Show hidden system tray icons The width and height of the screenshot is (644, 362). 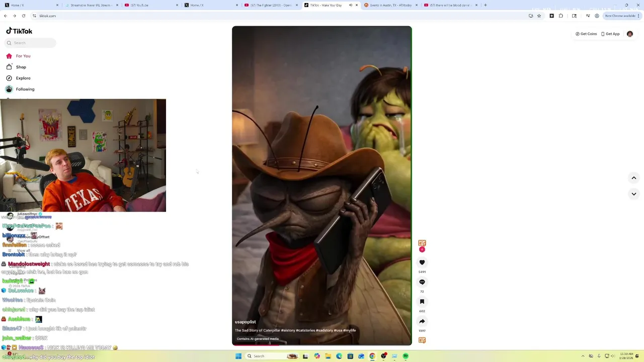[x=583, y=356]
